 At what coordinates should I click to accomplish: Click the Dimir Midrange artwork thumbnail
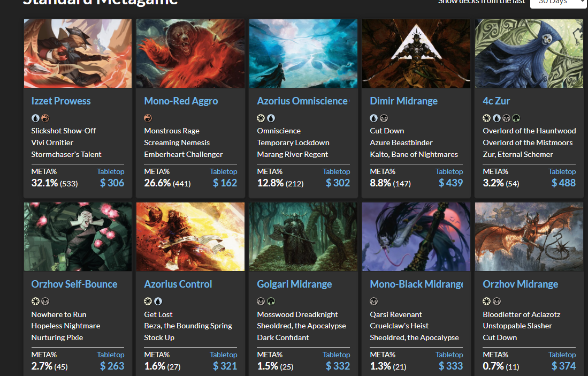pos(416,53)
